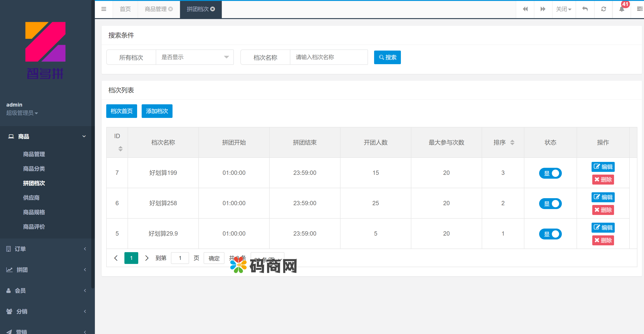Expand the 订单 sidebar menu

point(45,249)
